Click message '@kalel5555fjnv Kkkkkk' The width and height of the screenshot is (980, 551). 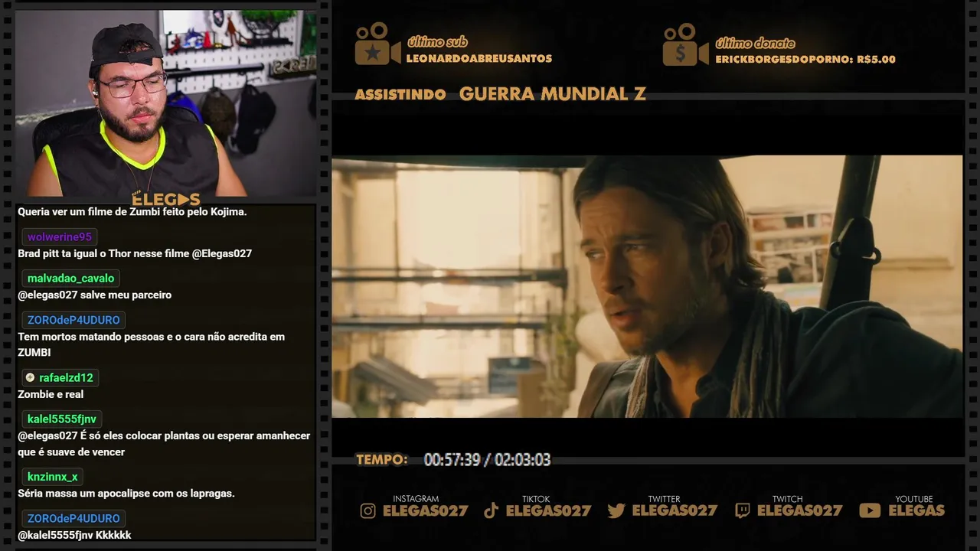coord(74,535)
